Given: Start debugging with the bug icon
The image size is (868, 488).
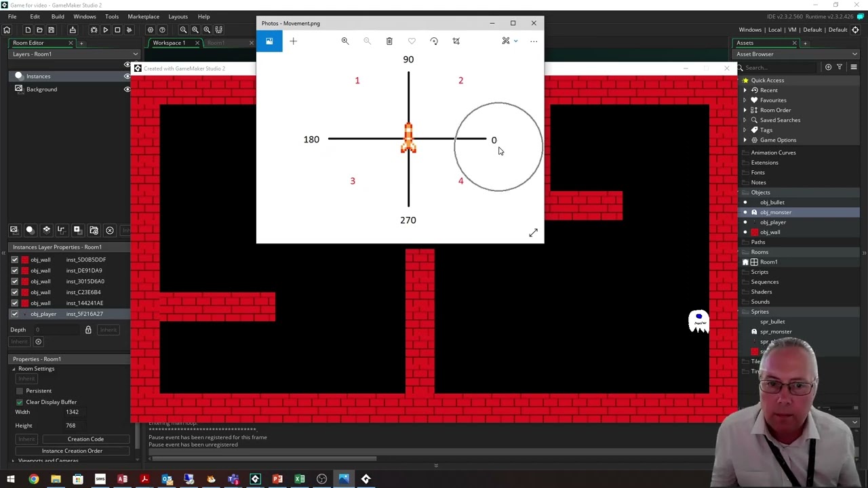Looking at the screenshot, I should pos(94,30).
